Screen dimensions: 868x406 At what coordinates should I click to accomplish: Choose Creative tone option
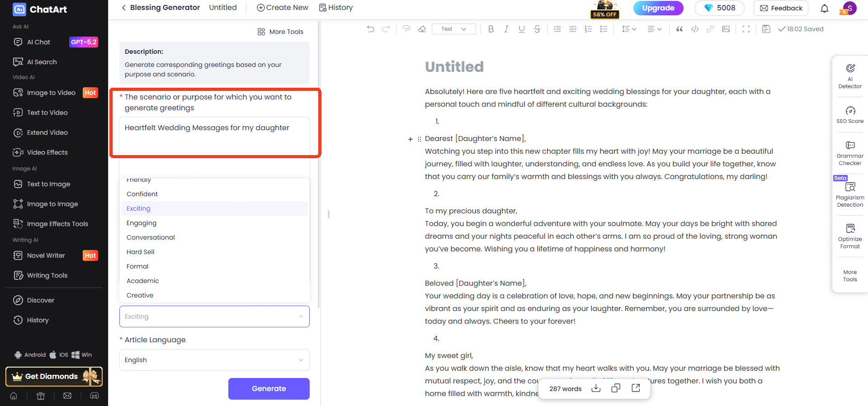[x=140, y=295]
